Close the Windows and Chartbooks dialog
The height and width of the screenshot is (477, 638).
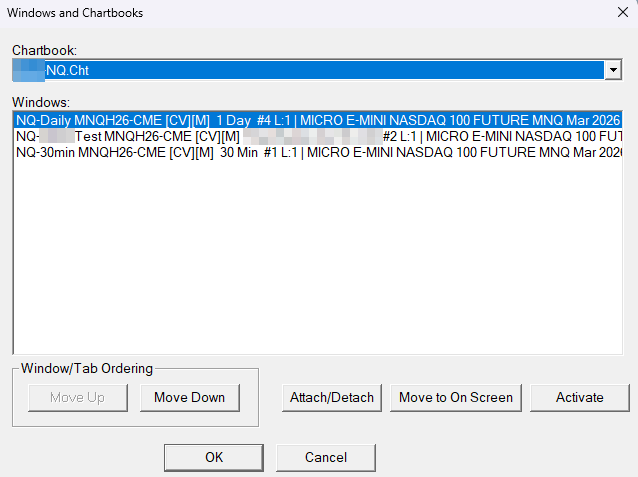pos(623,13)
